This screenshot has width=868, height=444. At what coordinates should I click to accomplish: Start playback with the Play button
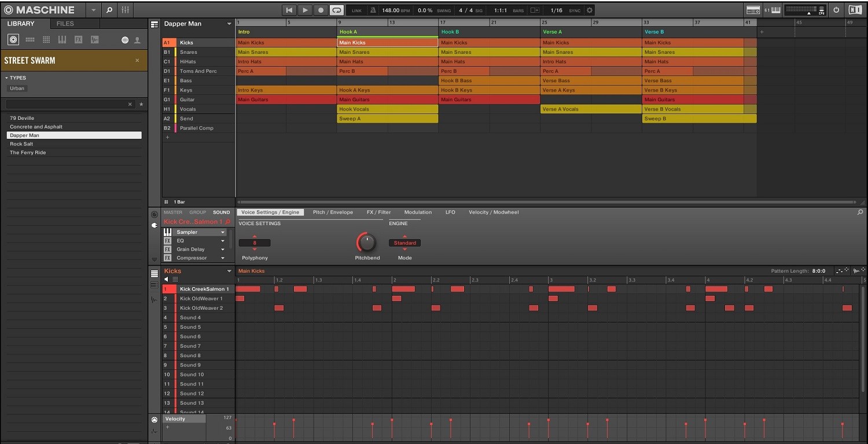305,10
